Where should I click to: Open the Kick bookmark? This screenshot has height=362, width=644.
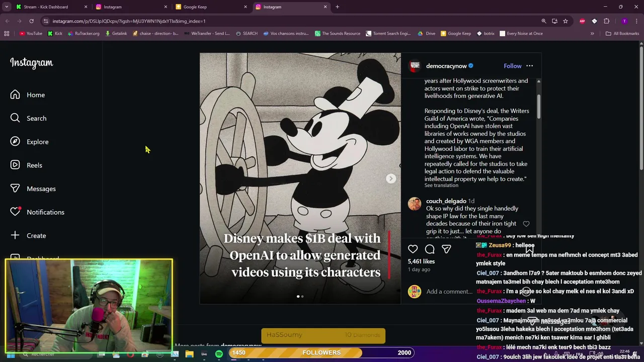[55, 34]
